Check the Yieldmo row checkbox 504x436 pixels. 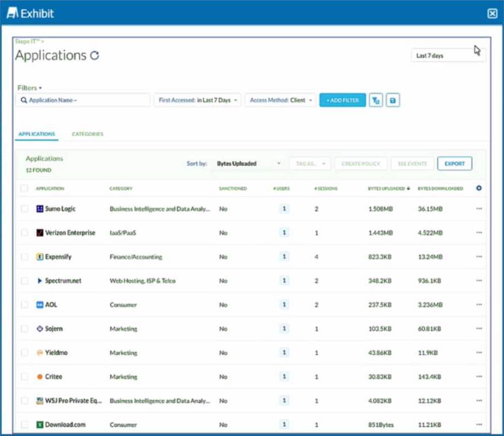click(x=24, y=353)
